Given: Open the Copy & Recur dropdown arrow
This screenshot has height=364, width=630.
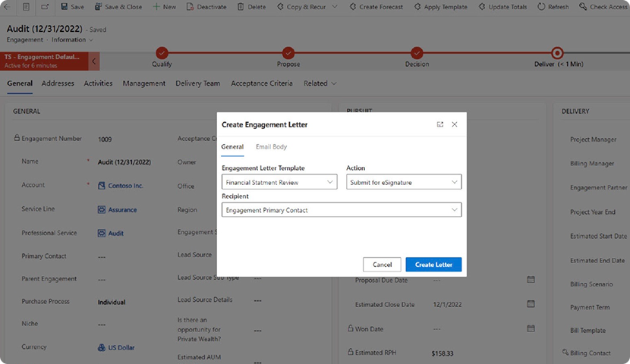Looking at the screenshot, I should [335, 7].
